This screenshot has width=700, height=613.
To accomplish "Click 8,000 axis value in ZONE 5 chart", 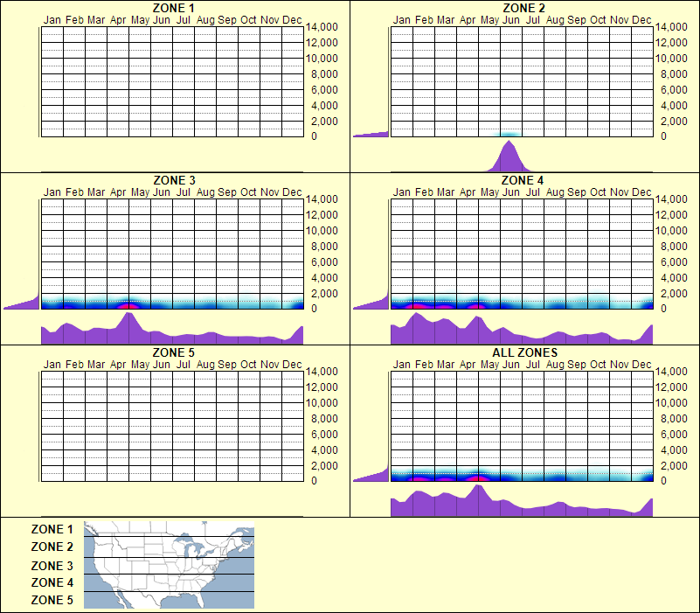I will click(x=324, y=419).
